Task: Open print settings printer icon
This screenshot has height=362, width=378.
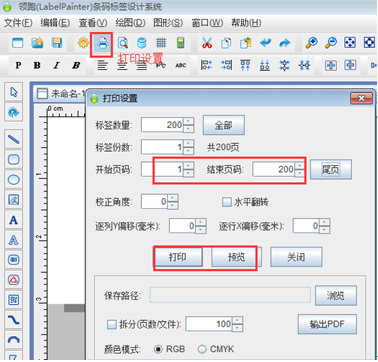Action: (102, 43)
